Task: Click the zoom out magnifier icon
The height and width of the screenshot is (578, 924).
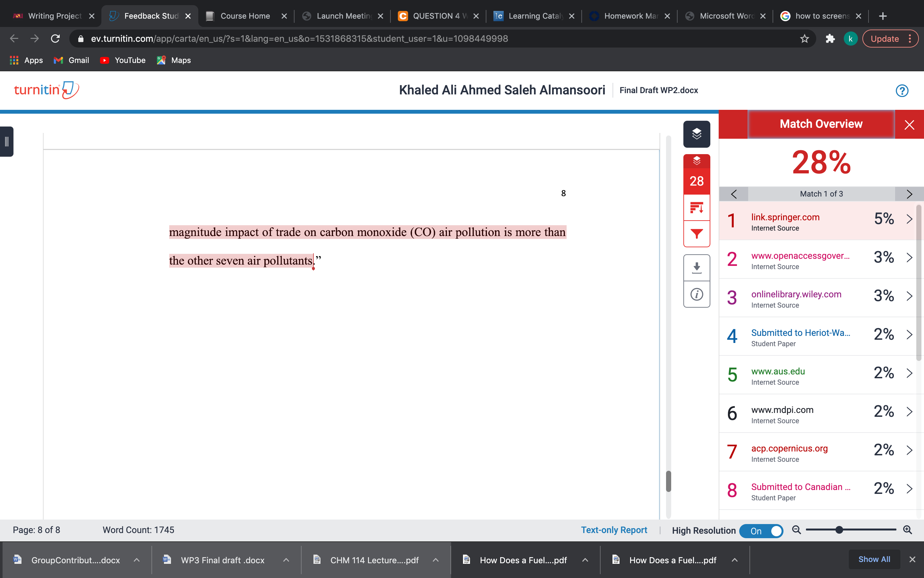Action: click(x=796, y=530)
